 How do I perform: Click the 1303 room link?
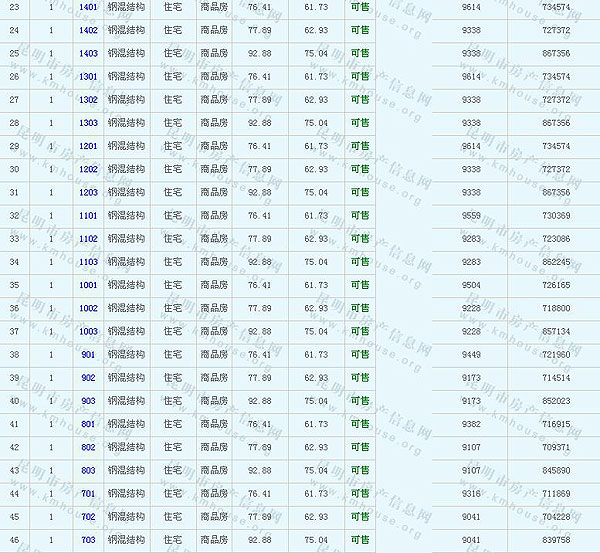pyautogui.click(x=88, y=122)
